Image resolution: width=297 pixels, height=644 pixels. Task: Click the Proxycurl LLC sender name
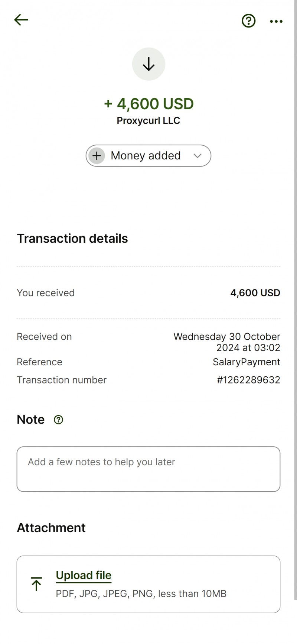pyautogui.click(x=148, y=121)
